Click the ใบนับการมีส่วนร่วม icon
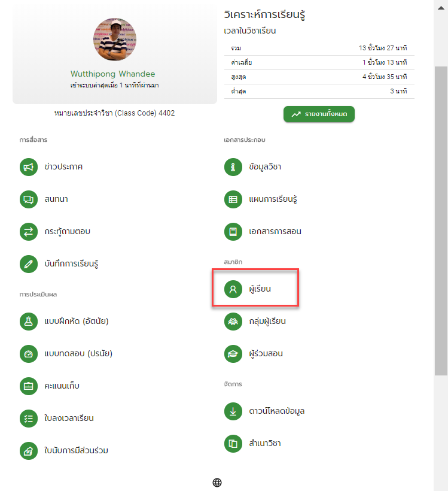This screenshot has height=491, width=448. point(29,451)
